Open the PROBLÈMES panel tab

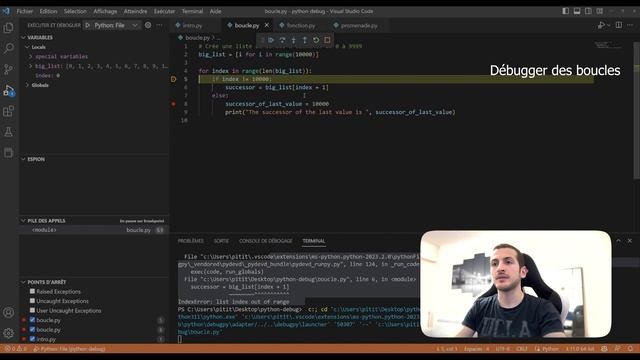pyautogui.click(x=191, y=241)
